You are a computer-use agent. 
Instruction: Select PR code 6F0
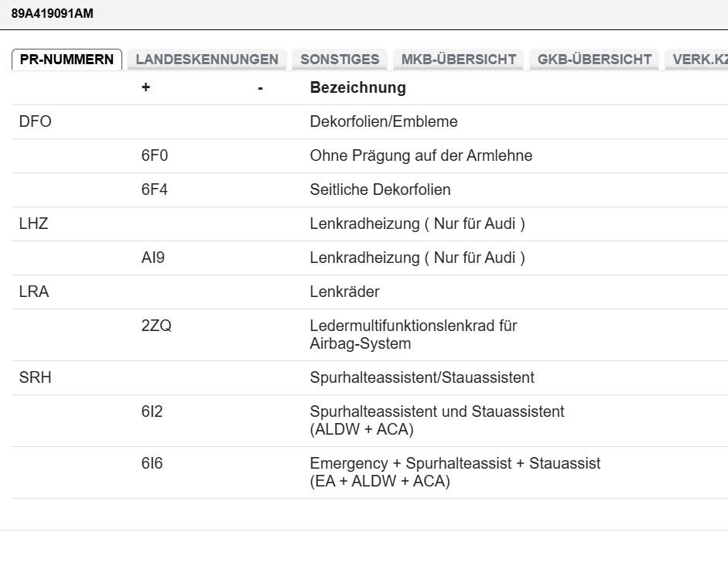pyautogui.click(x=154, y=156)
